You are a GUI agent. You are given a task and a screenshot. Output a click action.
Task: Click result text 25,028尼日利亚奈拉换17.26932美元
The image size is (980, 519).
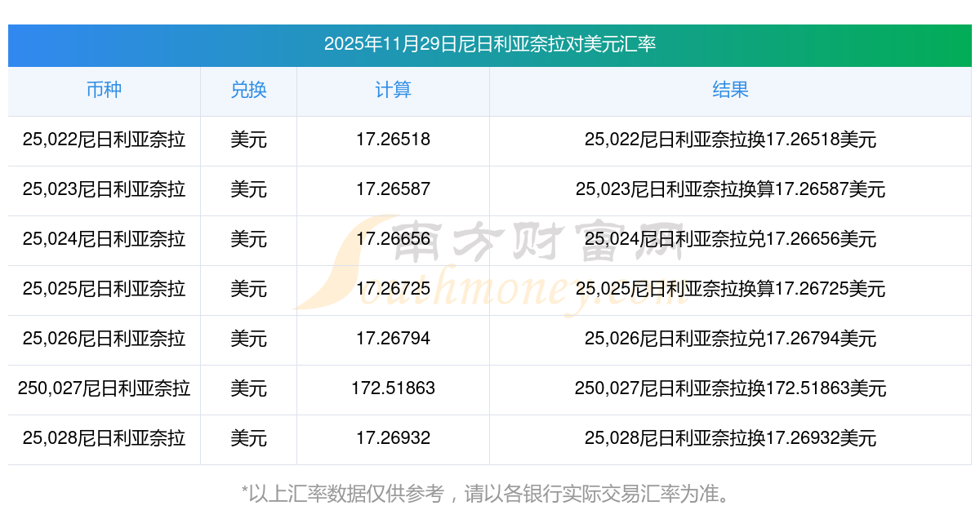click(x=730, y=439)
